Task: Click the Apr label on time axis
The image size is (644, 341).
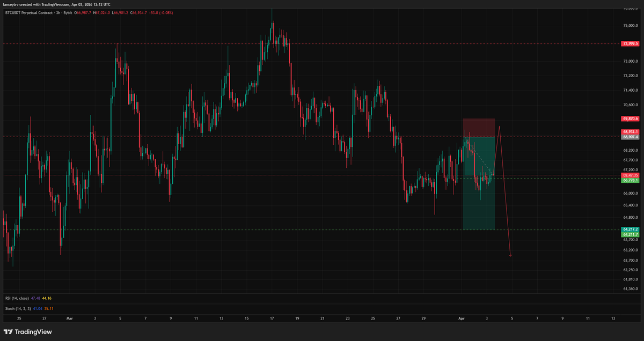Action: [462, 318]
